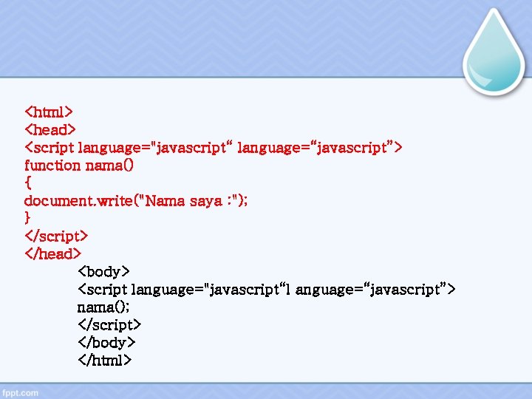Click the red <script language="javascript"> line
532x399 pixels.
tap(214, 148)
